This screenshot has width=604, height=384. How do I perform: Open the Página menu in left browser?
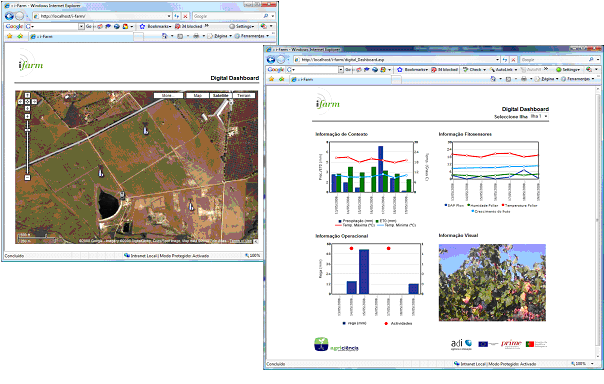[x=220, y=36]
